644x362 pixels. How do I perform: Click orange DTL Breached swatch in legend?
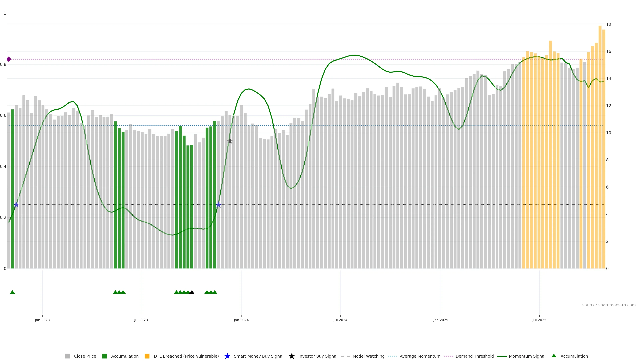(147, 356)
